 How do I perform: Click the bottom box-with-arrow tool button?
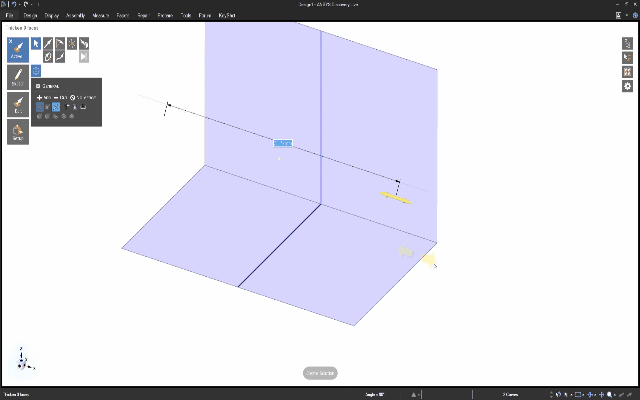(18, 132)
